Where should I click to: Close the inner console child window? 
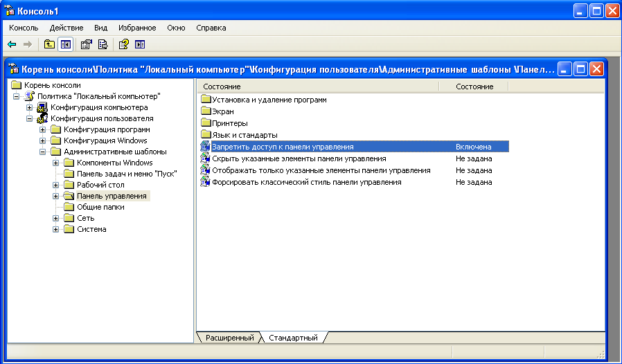596,69
